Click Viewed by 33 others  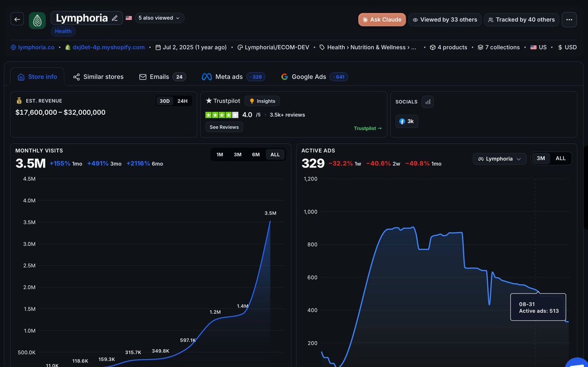coord(445,20)
